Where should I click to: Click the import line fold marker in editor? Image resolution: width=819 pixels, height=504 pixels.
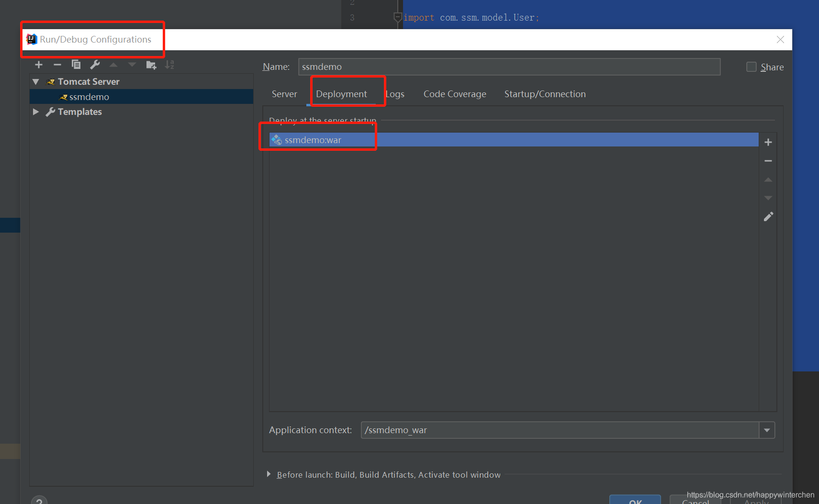(x=397, y=18)
